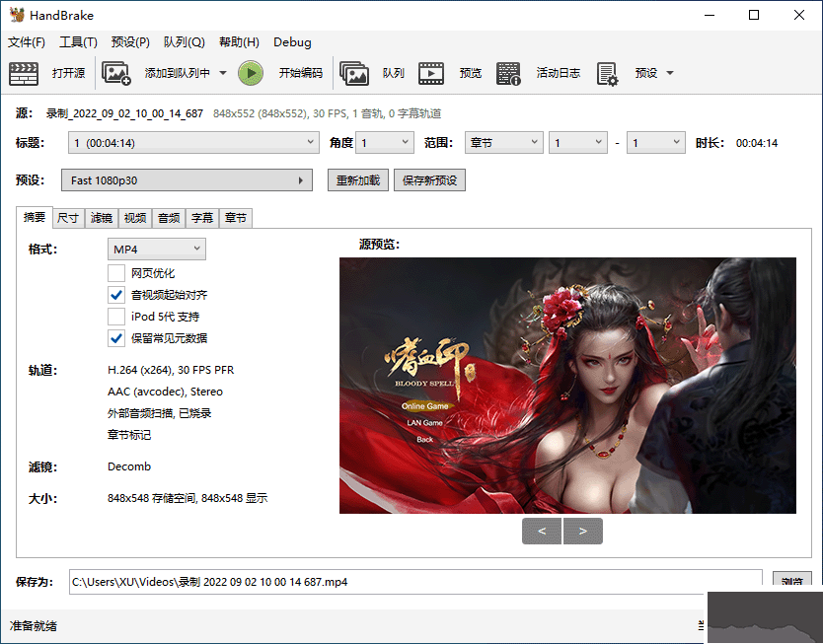Click the 打开源 toolbar label
Viewport: 823px width, 644px height.
tap(68, 73)
